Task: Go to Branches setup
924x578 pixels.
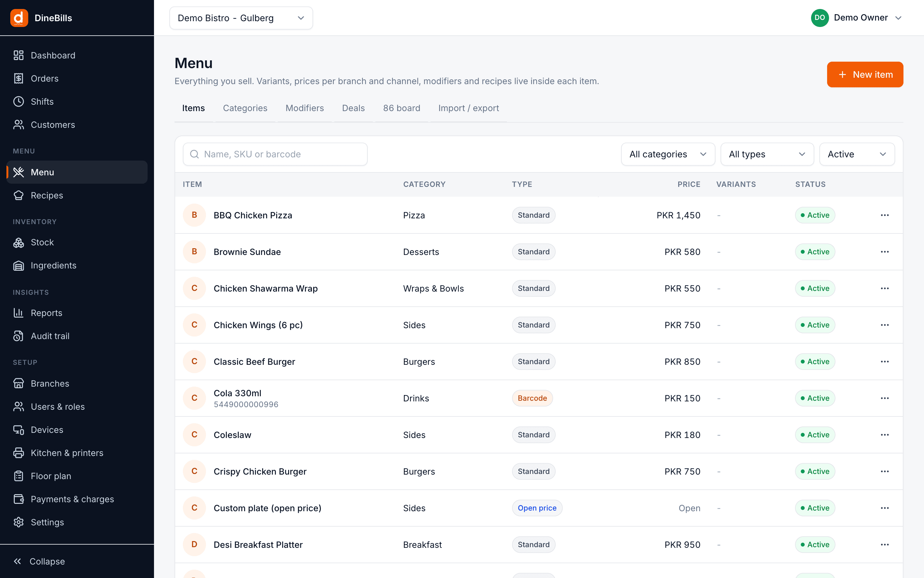Action: (x=77, y=383)
